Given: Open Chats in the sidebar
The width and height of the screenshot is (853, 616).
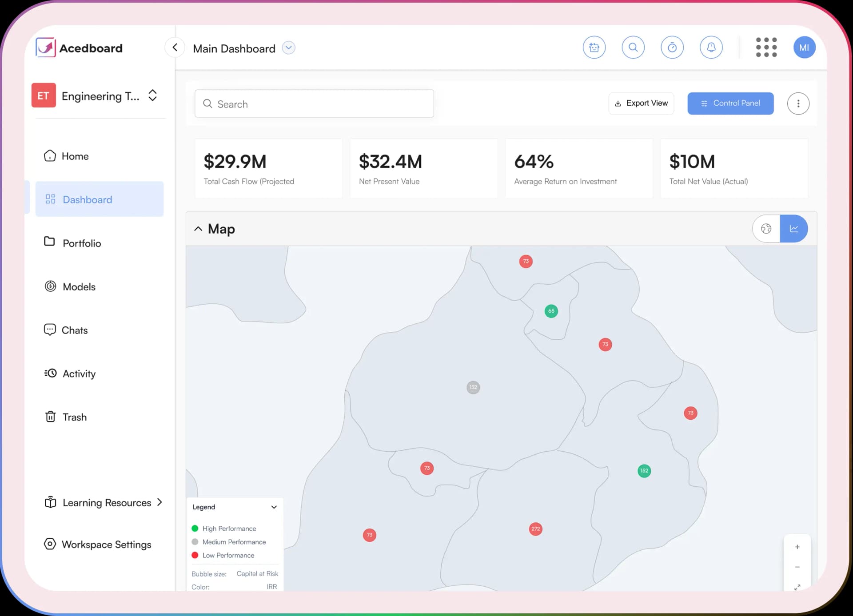Looking at the screenshot, I should [100, 330].
